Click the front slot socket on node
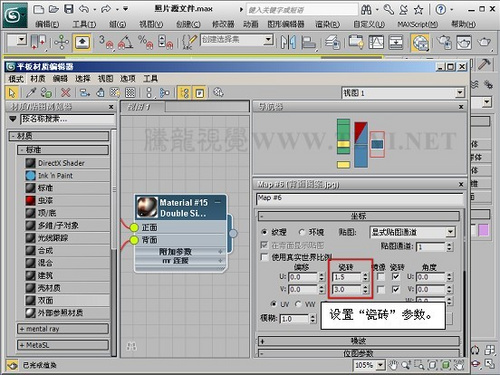 click(134, 227)
